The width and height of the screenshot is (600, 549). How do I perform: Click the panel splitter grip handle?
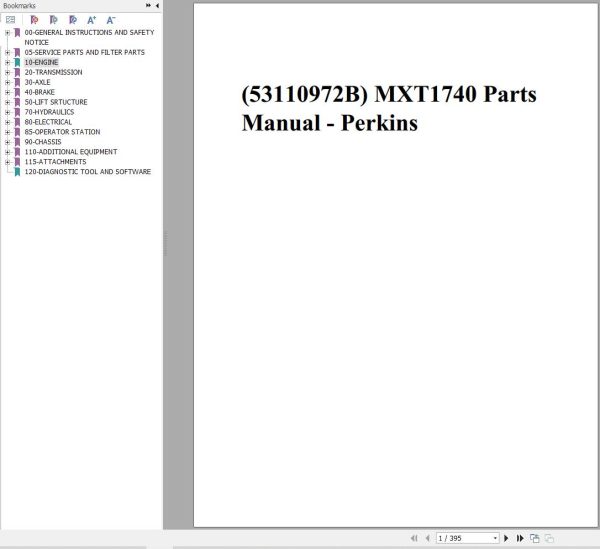(x=166, y=243)
